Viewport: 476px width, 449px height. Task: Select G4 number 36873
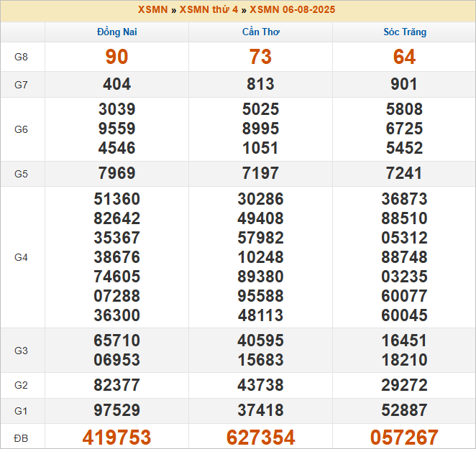404,199
